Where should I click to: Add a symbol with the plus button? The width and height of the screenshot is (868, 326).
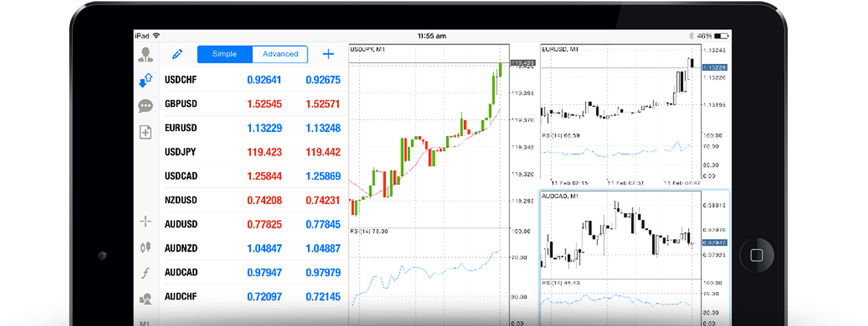click(x=328, y=55)
